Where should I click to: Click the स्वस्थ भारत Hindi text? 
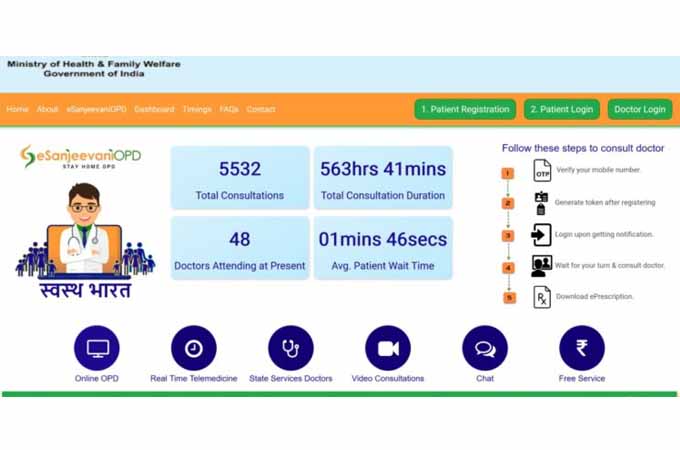tap(85, 290)
